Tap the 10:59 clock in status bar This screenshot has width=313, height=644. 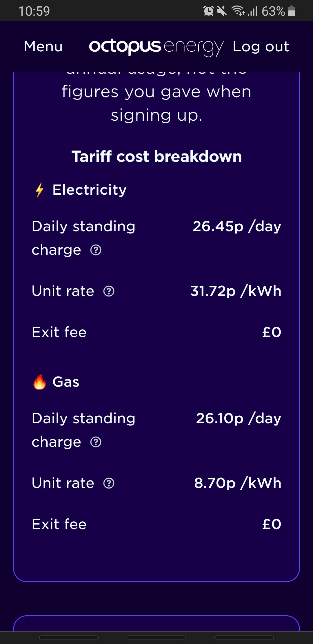tap(34, 11)
